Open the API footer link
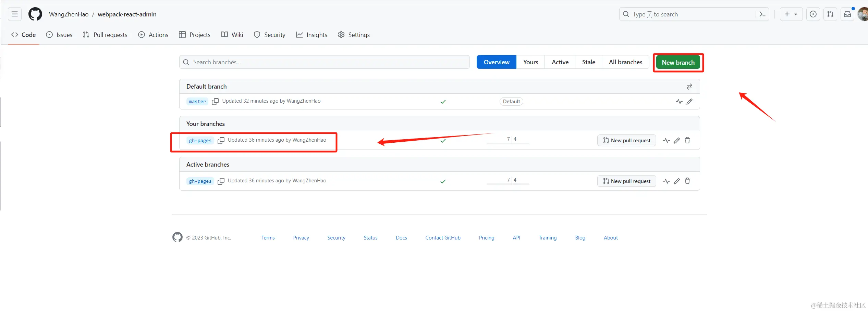 (x=516, y=238)
